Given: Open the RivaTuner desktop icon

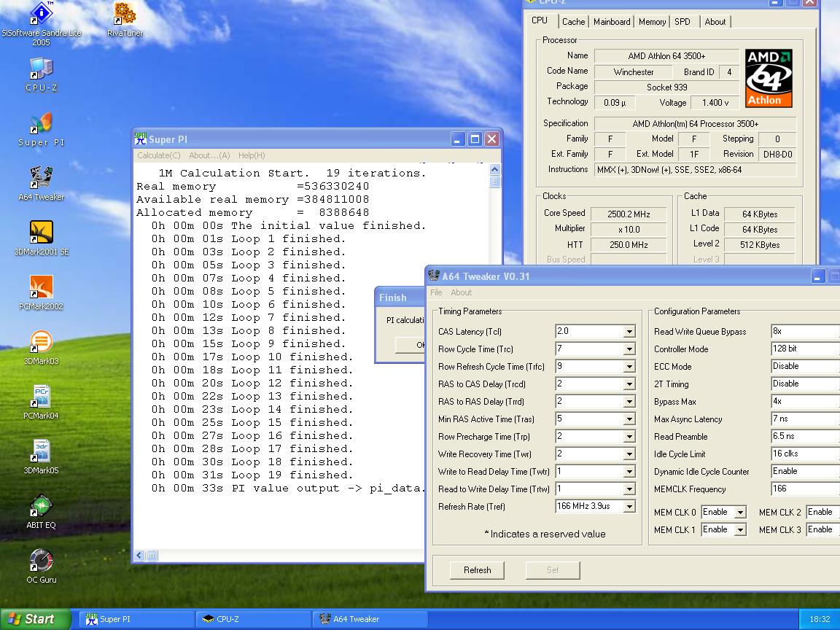Looking at the screenshot, I should 125,15.
